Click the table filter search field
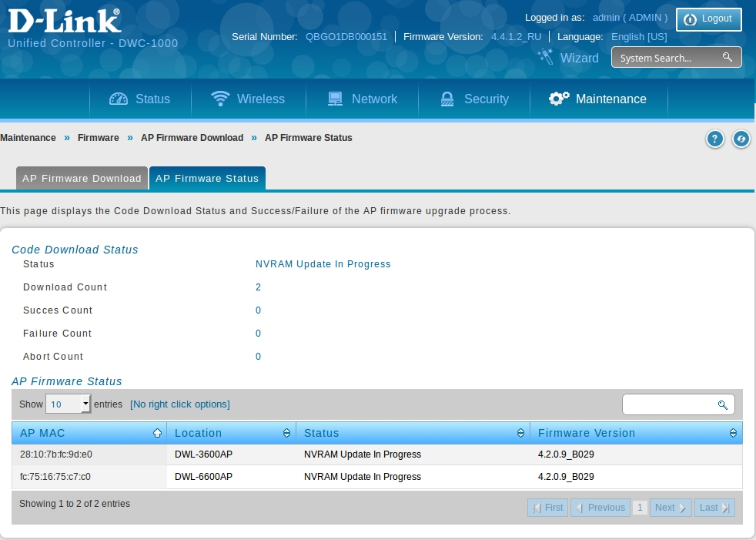This screenshot has height=540, width=756. [x=668, y=404]
